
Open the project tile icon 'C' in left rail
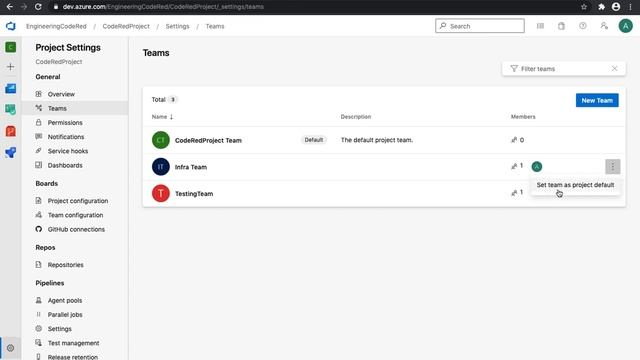coord(11,47)
